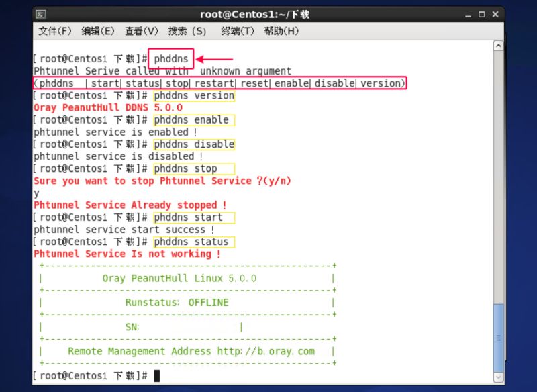Click the highlighted 'phddns status' command

(x=193, y=242)
